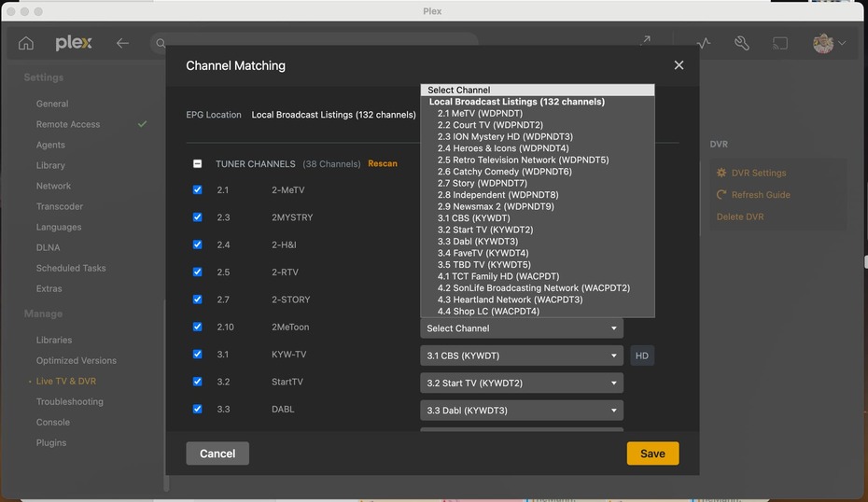The height and width of the screenshot is (502, 868).
Task: Click the cast screen icon
Action: coord(780,43)
